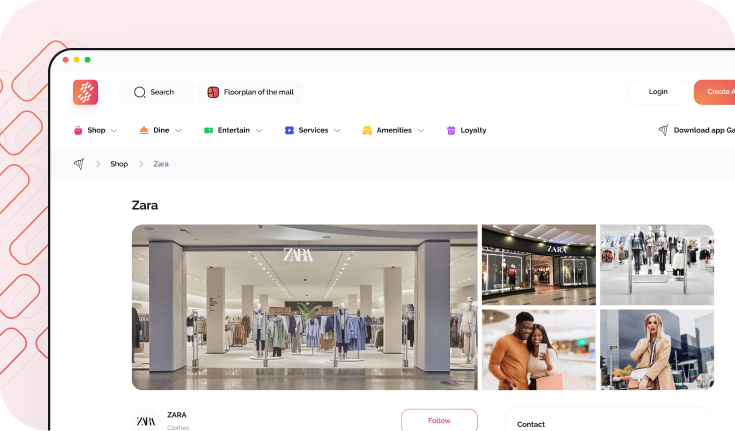Click the Amenities icon

[x=368, y=130]
